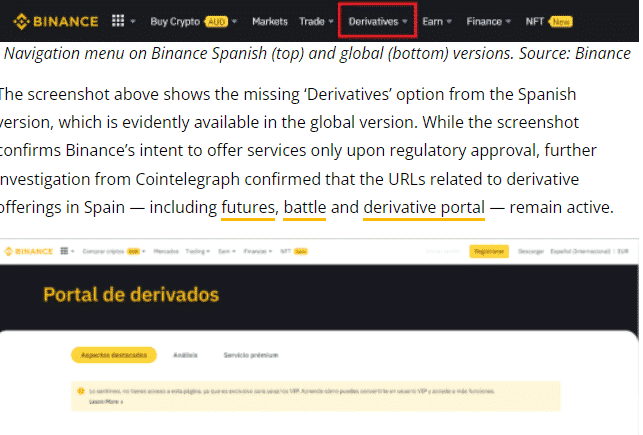
Task: Open the apps grid icon in the dark navbar
Action: (118, 21)
